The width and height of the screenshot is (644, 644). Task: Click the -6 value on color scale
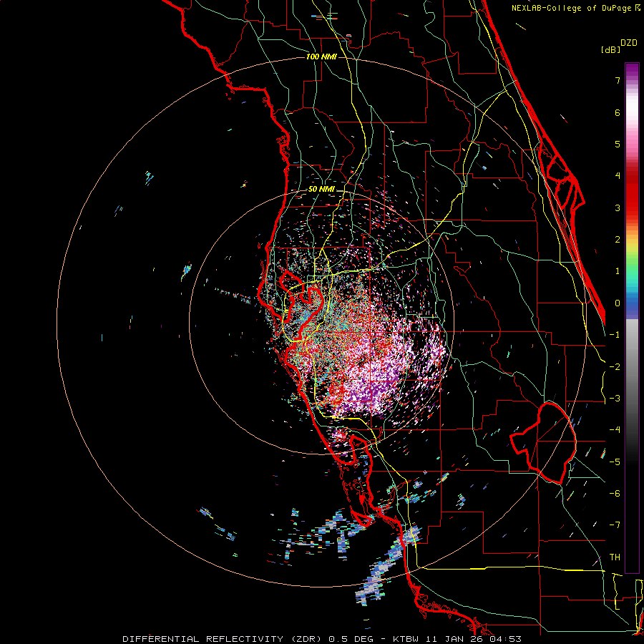615,494
